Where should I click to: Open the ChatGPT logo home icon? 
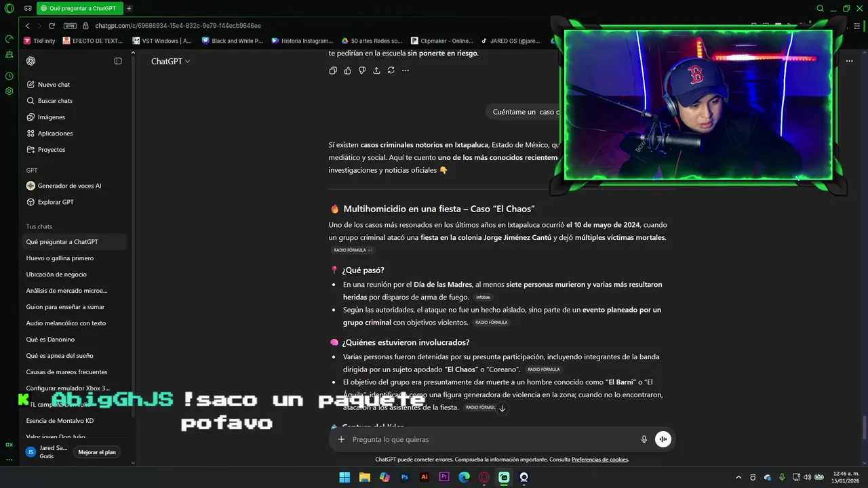click(31, 61)
